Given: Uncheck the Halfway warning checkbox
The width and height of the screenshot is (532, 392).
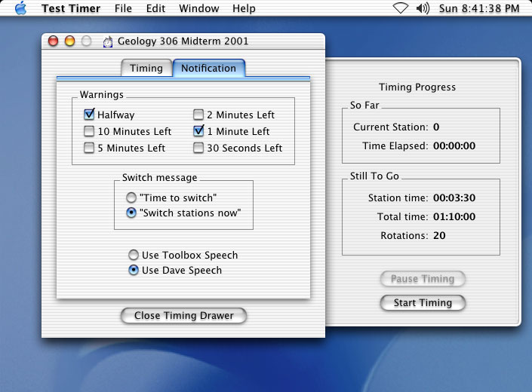Looking at the screenshot, I should pos(90,115).
